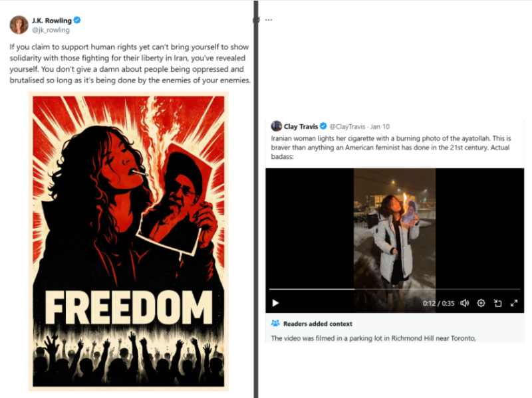532x398 pixels.
Task: Click the Clay Travis display name
Action: pos(301,126)
